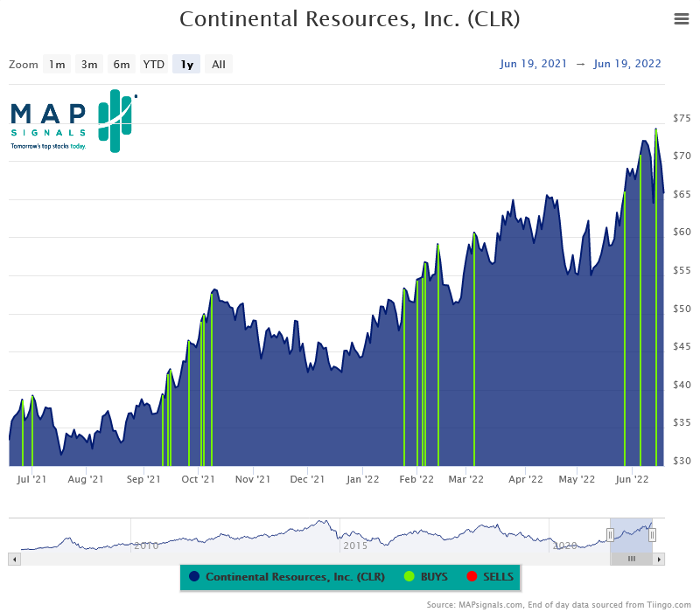This screenshot has width=700, height=612.
Task: Edit the end date Jun 19, 2022
Action: (627, 64)
